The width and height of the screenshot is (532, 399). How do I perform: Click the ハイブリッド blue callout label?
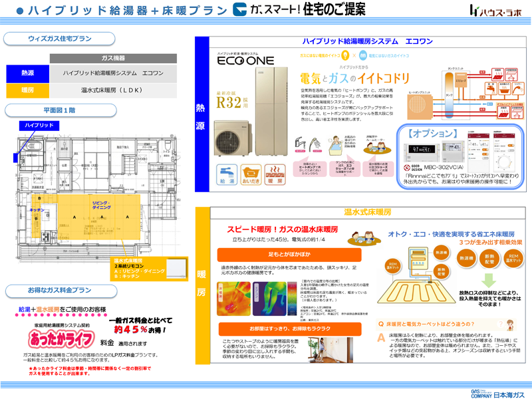[x=39, y=125]
